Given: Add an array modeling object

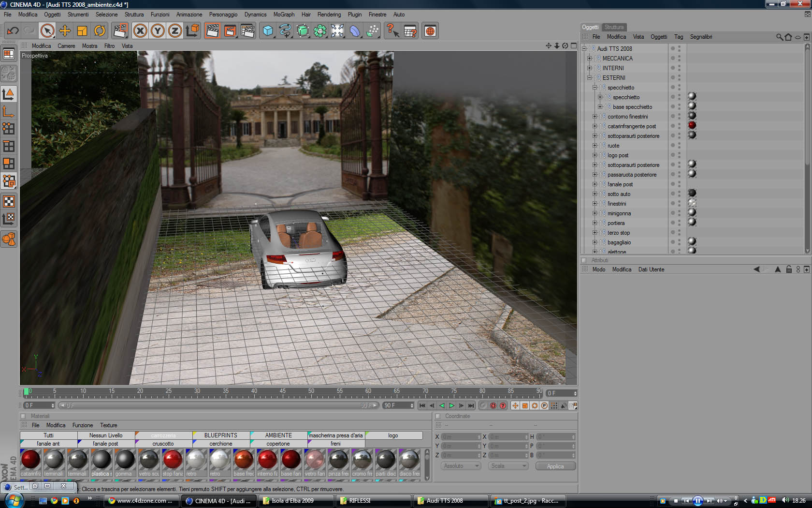Looking at the screenshot, I should (320, 31).
